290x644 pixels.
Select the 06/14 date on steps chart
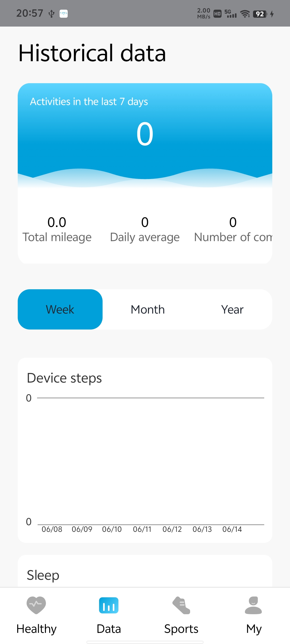tap(232, 529)
